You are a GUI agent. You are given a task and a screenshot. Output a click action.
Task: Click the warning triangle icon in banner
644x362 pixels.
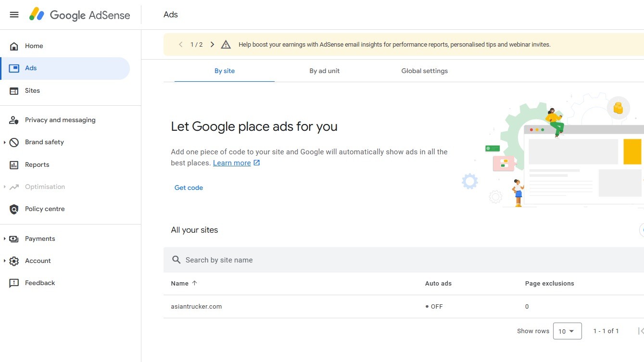pyautogui.click(x=226, y=45)
